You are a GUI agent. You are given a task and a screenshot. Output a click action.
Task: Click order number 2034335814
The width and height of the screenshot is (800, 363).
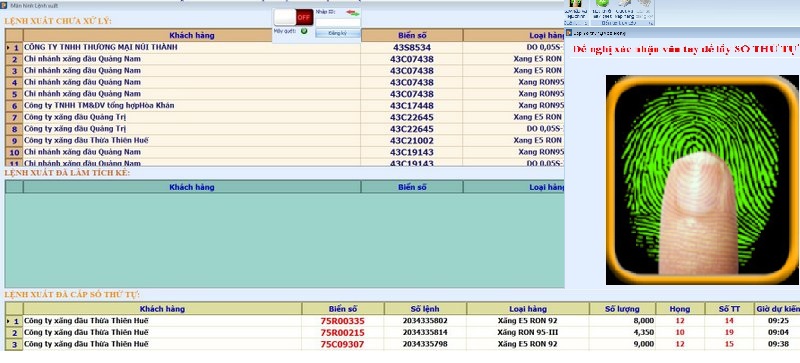(x=425, y=332)
